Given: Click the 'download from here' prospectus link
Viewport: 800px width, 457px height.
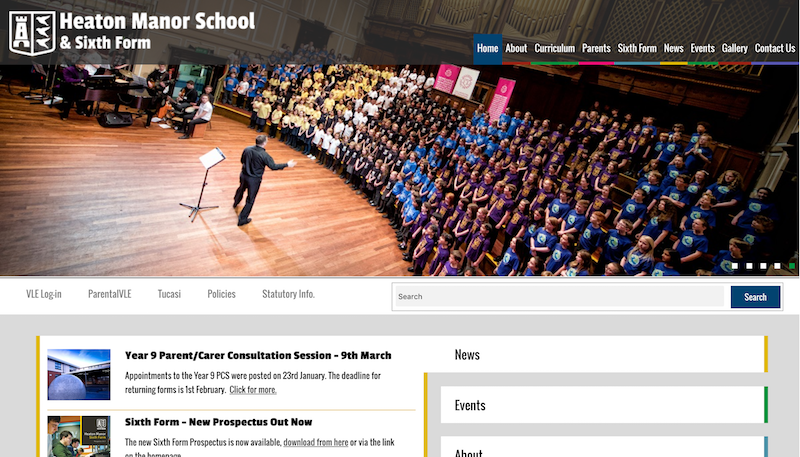Looking at the screenshot, I should [315, 442].
